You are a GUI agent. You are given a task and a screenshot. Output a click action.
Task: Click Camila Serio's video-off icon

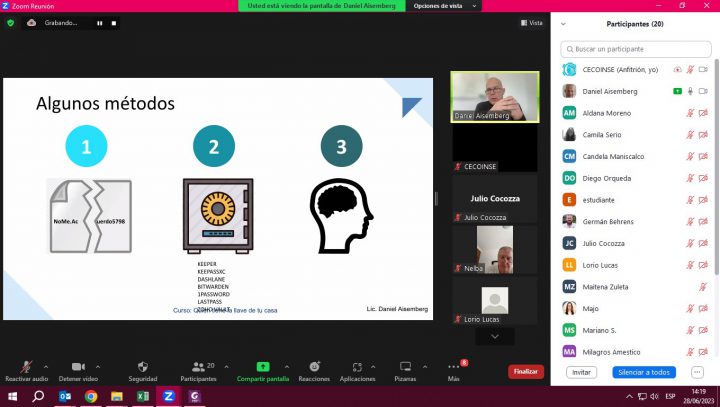click(x=703, y=135)
